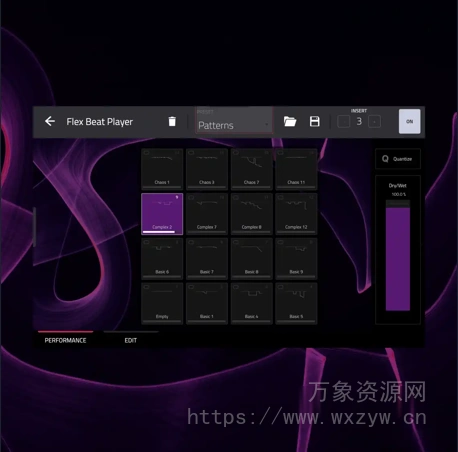Viewport: 458px width, 452px height.
Task: Select the Basic 1 pattern pad
Action: pyautogui.click(x=207, y=303)
